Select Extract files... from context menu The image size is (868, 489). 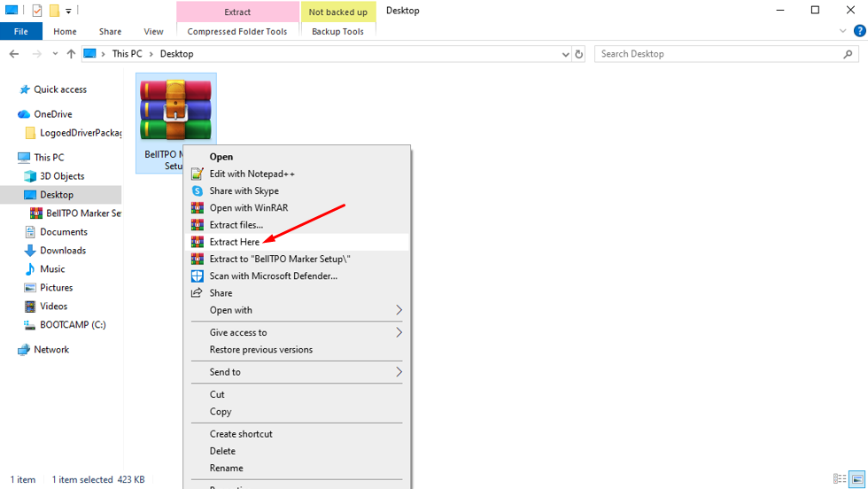[x=236, y=225]
